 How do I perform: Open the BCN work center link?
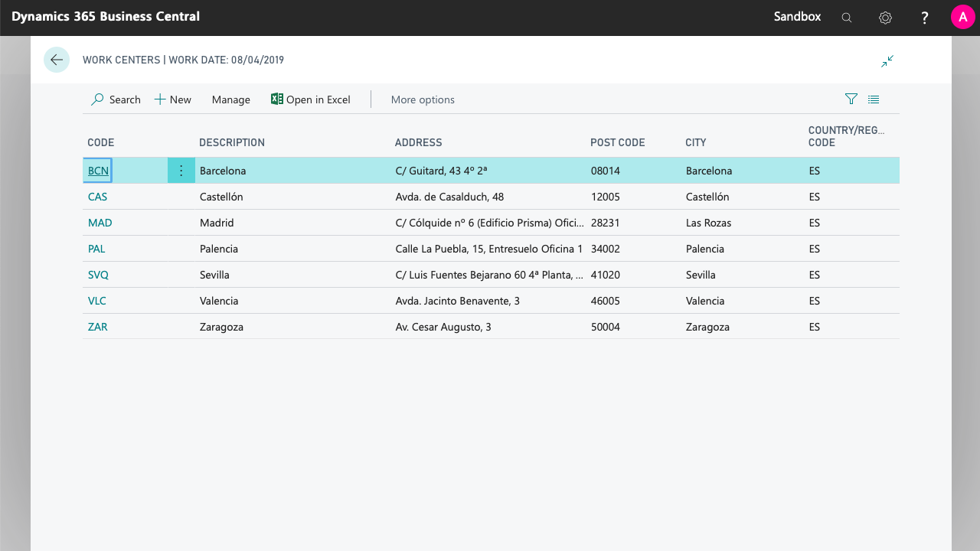tap(98, 171)
